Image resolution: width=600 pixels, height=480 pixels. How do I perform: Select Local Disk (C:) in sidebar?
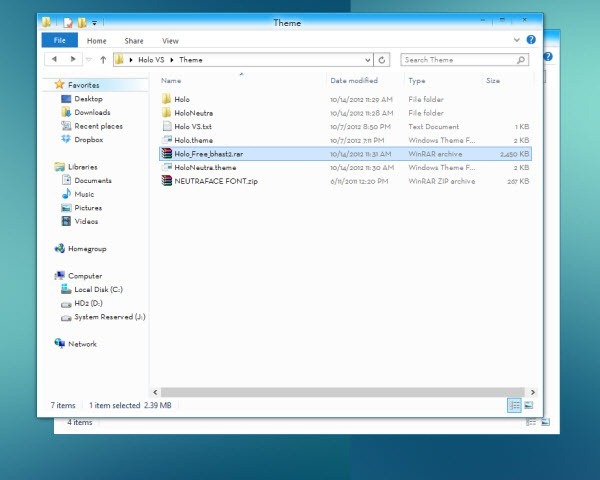click(98, 289)
